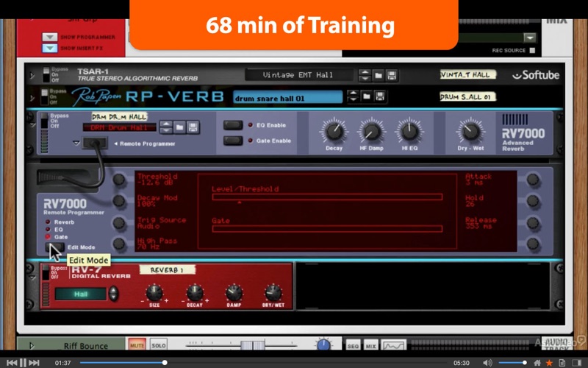Image resolution: width=588 pixels, height=368 pixels.
Task: Step the TSAR-1 patch selection arrows
Action: point(365,76)
